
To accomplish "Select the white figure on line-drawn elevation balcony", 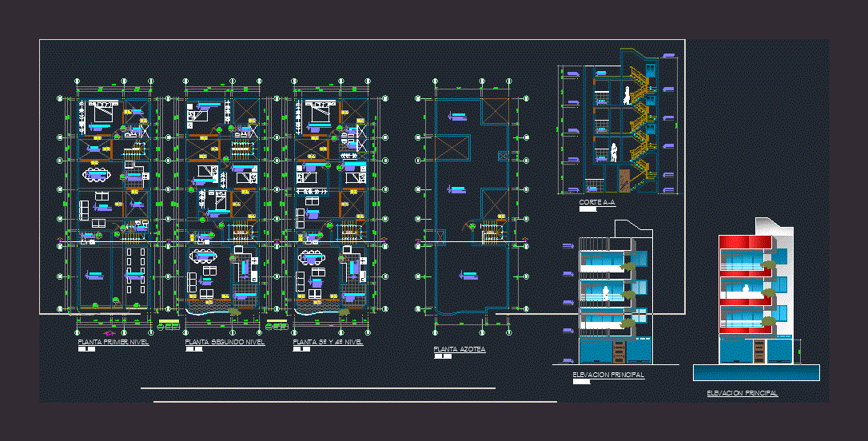I will click(607, 292).
